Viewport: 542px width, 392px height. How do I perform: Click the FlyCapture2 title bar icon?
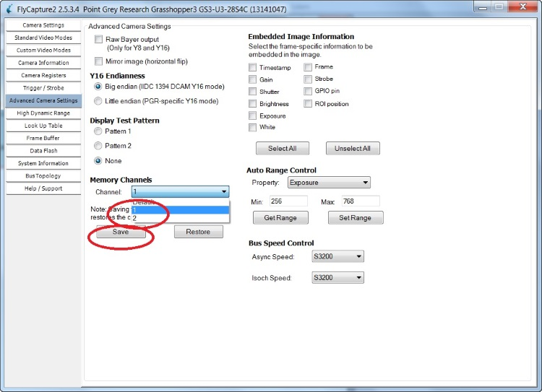(x=10, y=9)
